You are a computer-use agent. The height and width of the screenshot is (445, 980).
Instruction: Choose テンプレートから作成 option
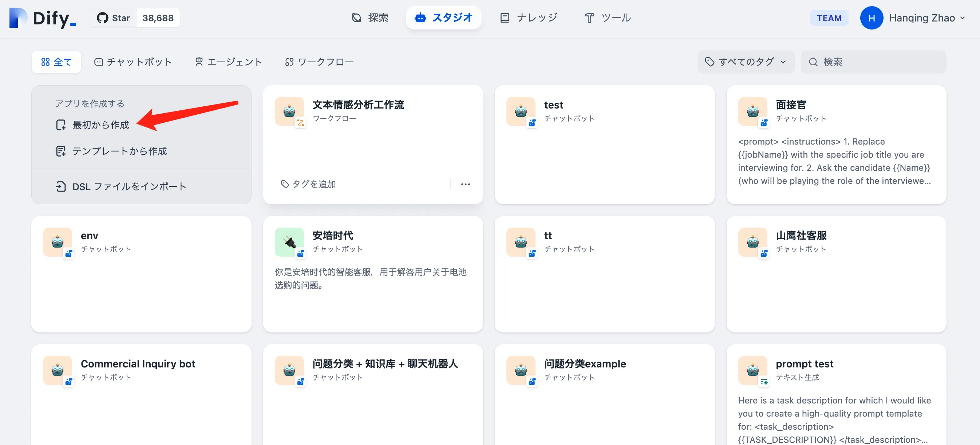pyautogui.click(x=119, y=151)
